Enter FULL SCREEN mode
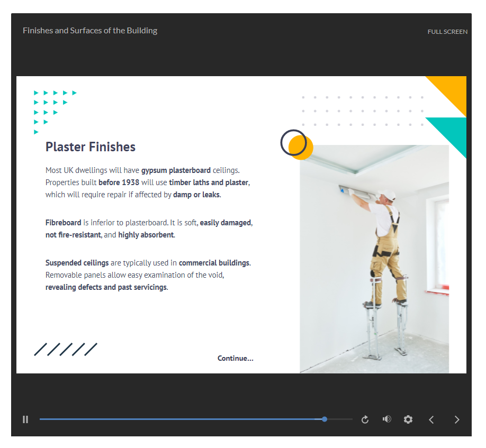Screen dimensions: 486x448 point(447,32)
